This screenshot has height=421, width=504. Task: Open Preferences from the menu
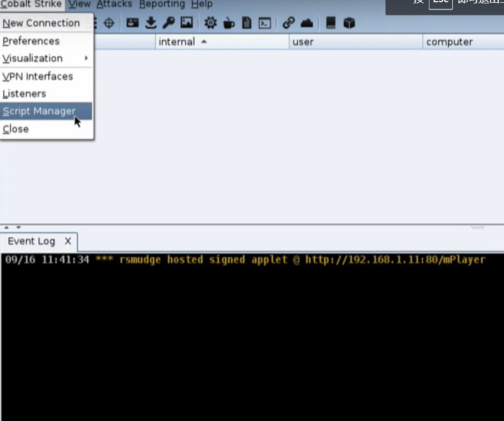click(x=46, y=41)
